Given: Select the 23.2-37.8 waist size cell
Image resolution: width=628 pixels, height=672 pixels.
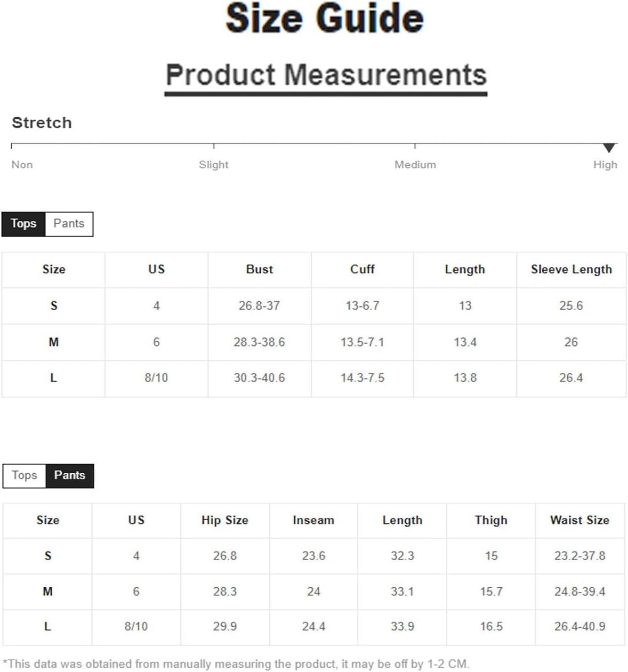Looking at the screenshot, I should coord(579,556).
